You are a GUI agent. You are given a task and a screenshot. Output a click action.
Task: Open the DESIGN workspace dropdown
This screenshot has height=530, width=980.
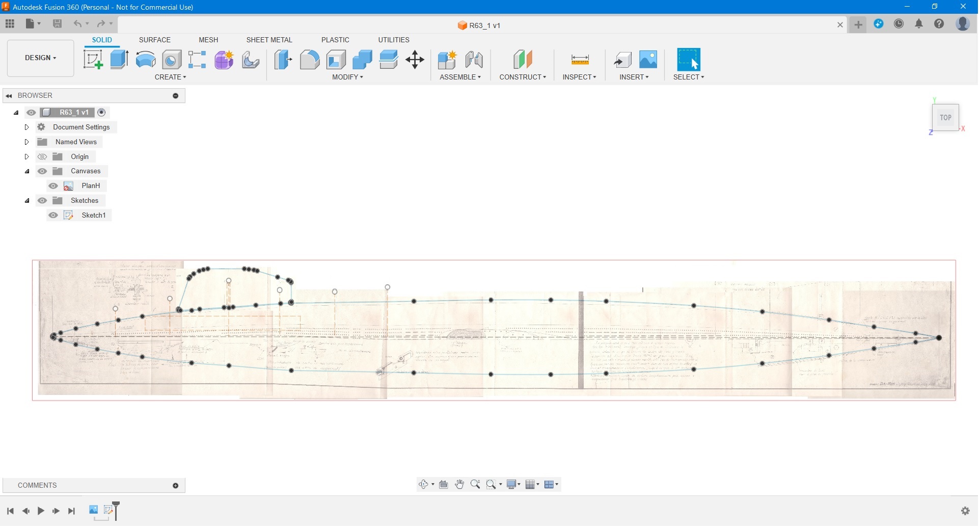click(41, 58)
